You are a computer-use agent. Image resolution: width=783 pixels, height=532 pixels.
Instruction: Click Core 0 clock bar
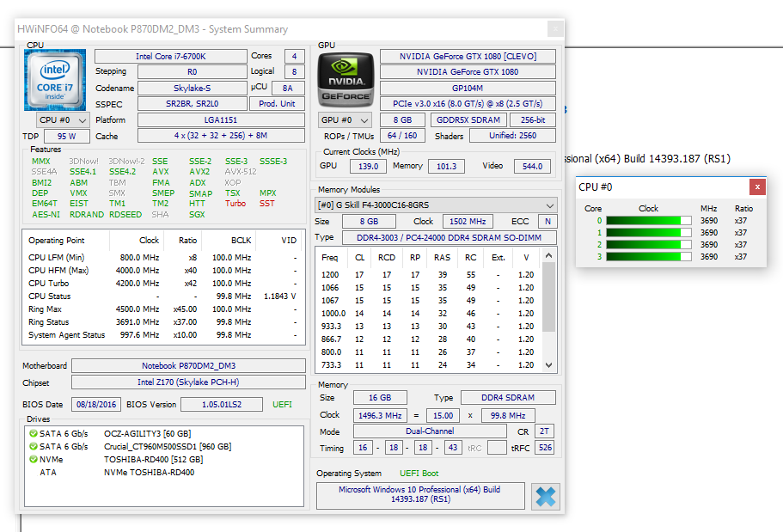point(649,221)
